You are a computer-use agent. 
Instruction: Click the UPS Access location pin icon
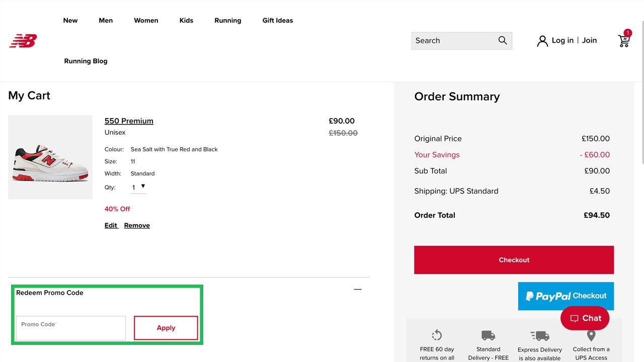click(591, 335)
